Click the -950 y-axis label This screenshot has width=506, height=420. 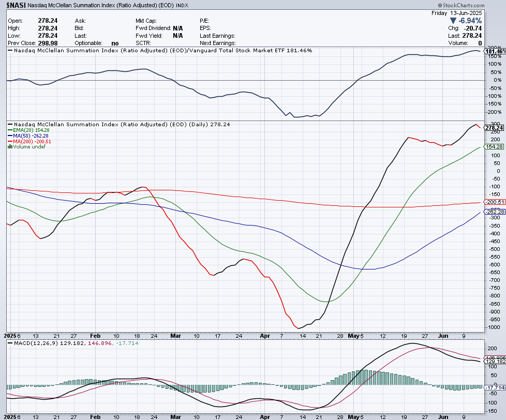click(x=494, y=320)
